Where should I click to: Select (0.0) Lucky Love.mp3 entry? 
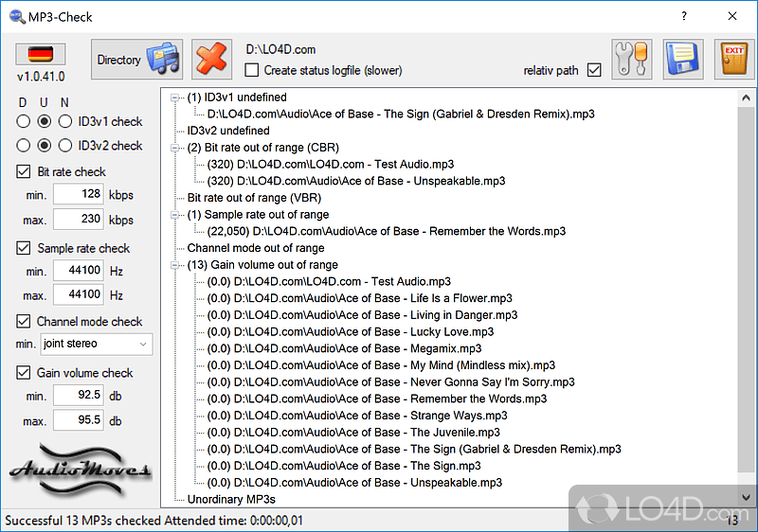[x=351, y=332]
